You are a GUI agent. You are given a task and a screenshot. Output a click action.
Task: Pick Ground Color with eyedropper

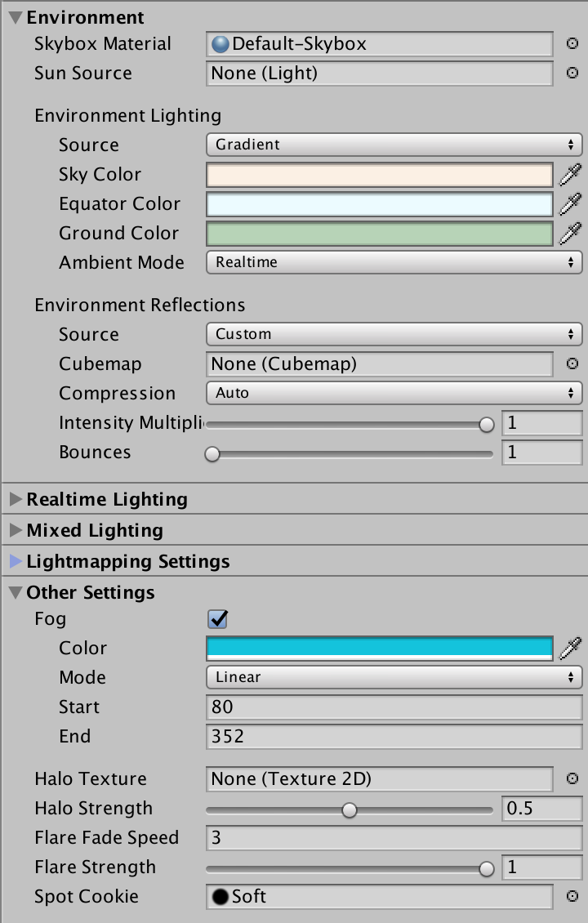tap(570, 234)
